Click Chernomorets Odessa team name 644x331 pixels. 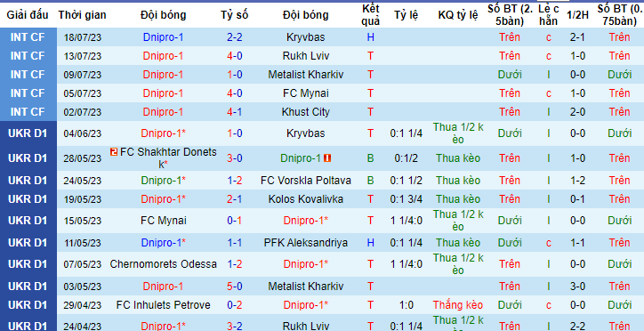[x=163, y=264]
